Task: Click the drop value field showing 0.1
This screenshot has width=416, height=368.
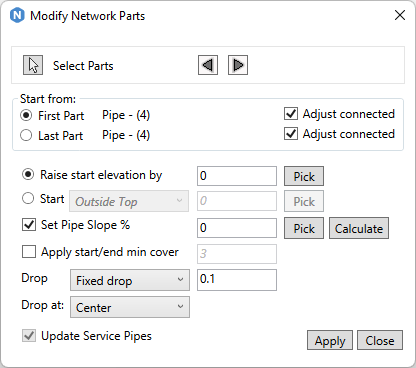Action: pos(237,280)
